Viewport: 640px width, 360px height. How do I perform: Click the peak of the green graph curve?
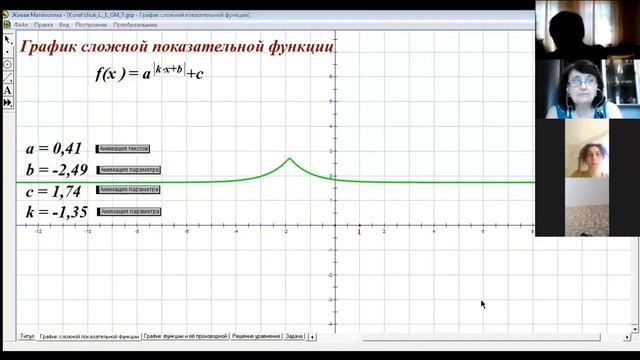click(x=289, y=158)
